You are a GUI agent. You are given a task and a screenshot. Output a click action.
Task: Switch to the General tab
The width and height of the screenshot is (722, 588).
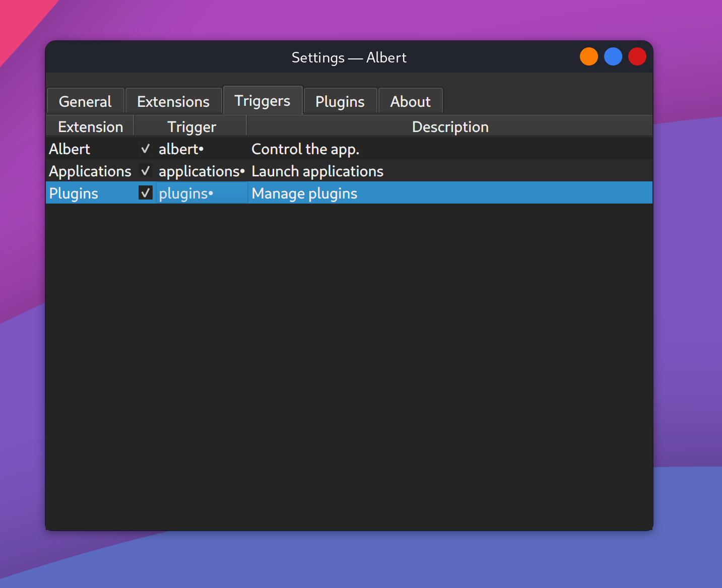[85, 101]
